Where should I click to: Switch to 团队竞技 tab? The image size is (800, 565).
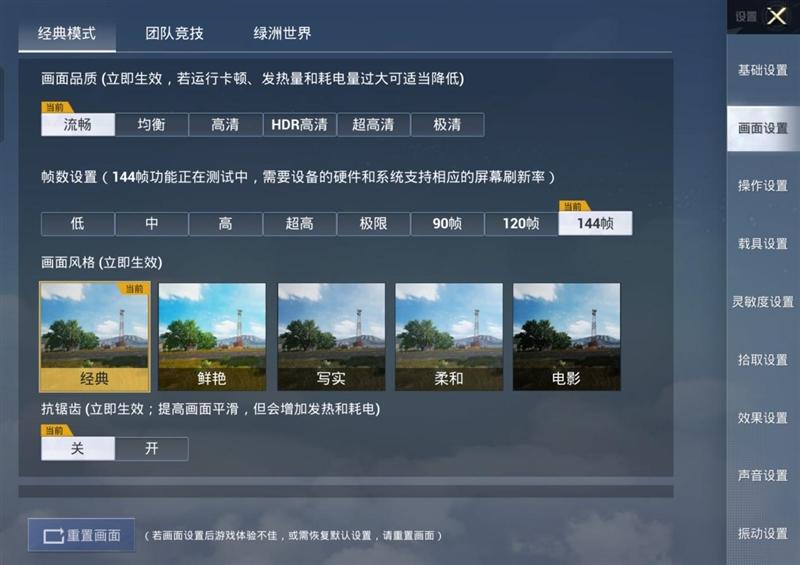(x=174, y=34)
